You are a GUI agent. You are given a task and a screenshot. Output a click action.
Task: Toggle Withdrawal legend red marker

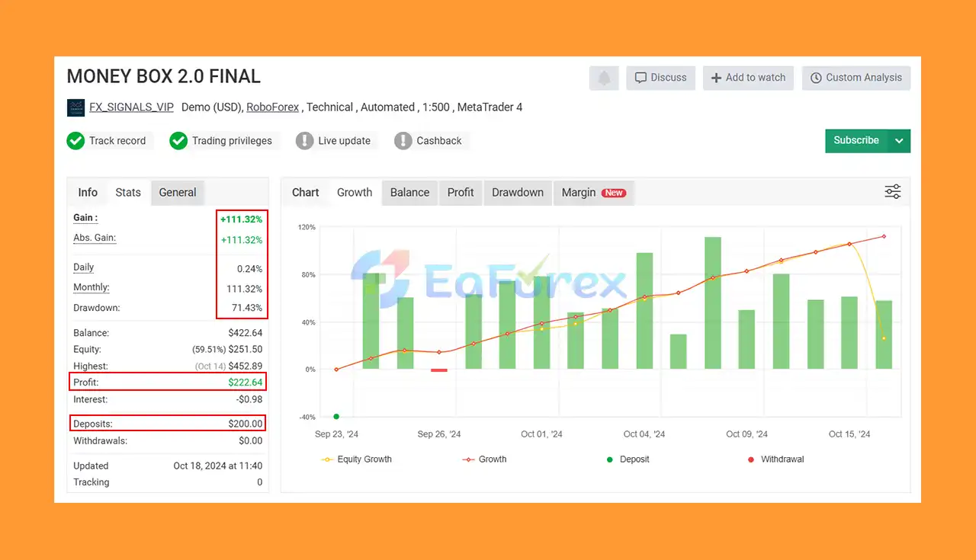(x=751, y=459)
